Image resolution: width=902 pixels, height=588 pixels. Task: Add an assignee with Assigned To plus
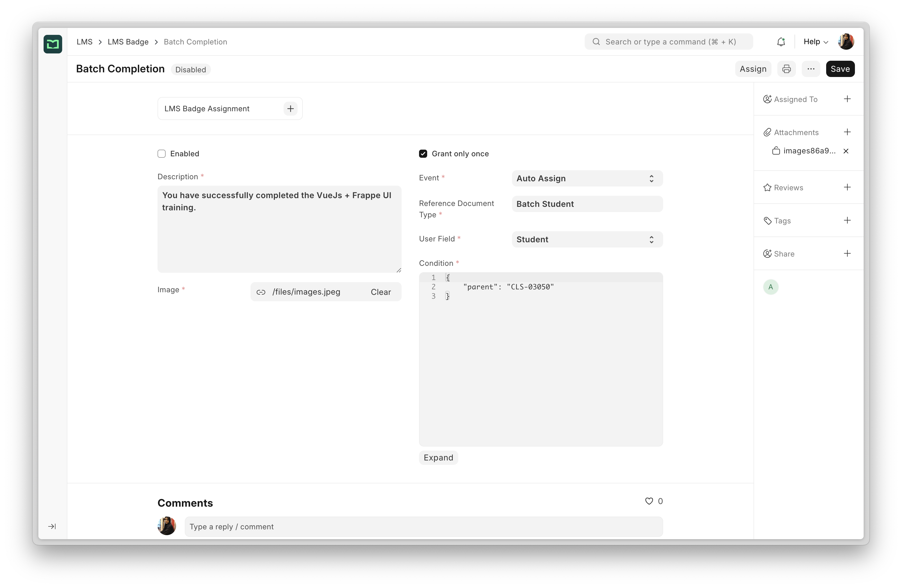point(847,99)
